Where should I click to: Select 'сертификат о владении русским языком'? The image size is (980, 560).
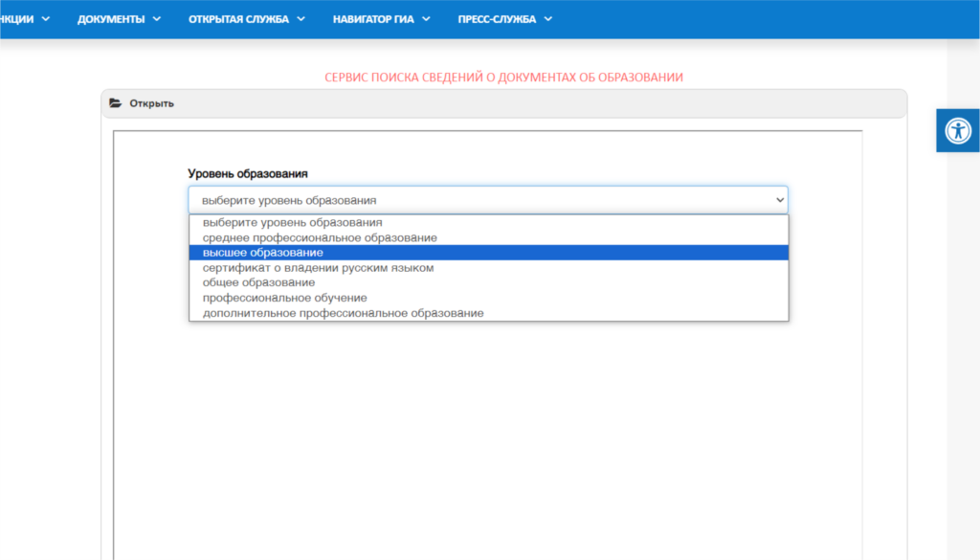318,268
